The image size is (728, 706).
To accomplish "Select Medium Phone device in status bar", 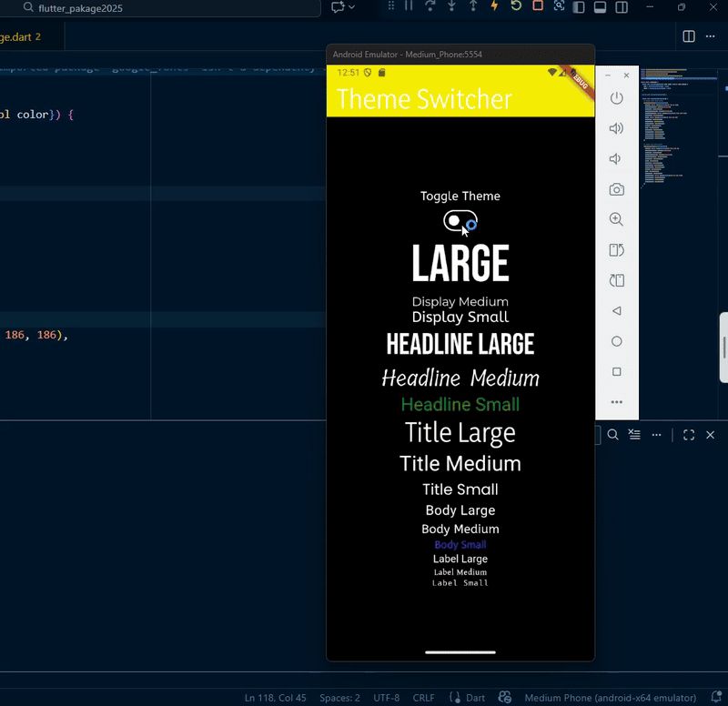I will pos(611,698).
